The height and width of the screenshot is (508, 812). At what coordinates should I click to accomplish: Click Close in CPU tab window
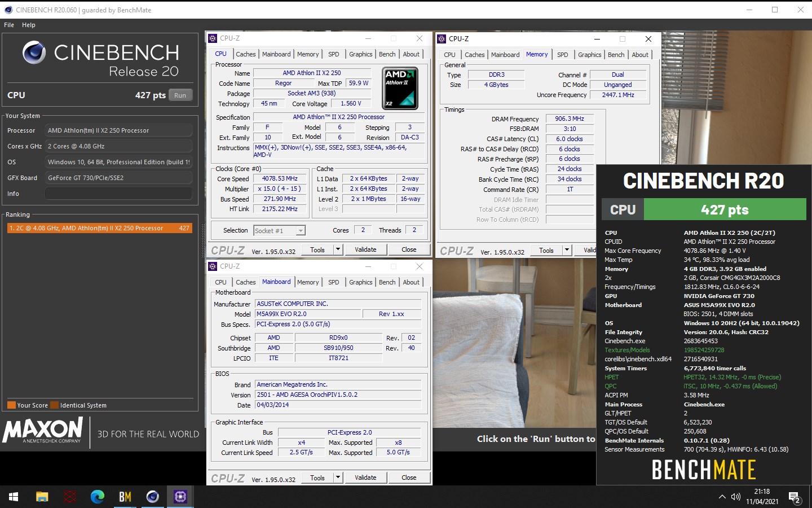pyautogui.click(x=409, y=249)
